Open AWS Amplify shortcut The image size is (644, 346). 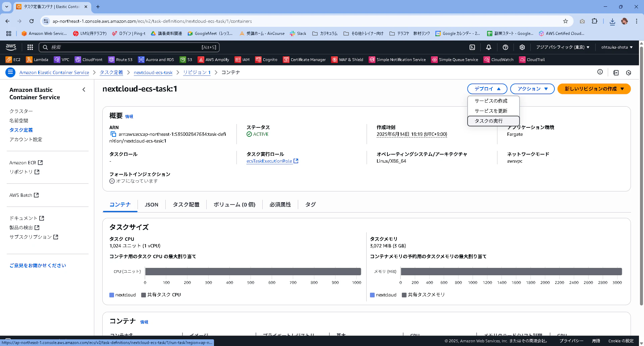point(214,60)
